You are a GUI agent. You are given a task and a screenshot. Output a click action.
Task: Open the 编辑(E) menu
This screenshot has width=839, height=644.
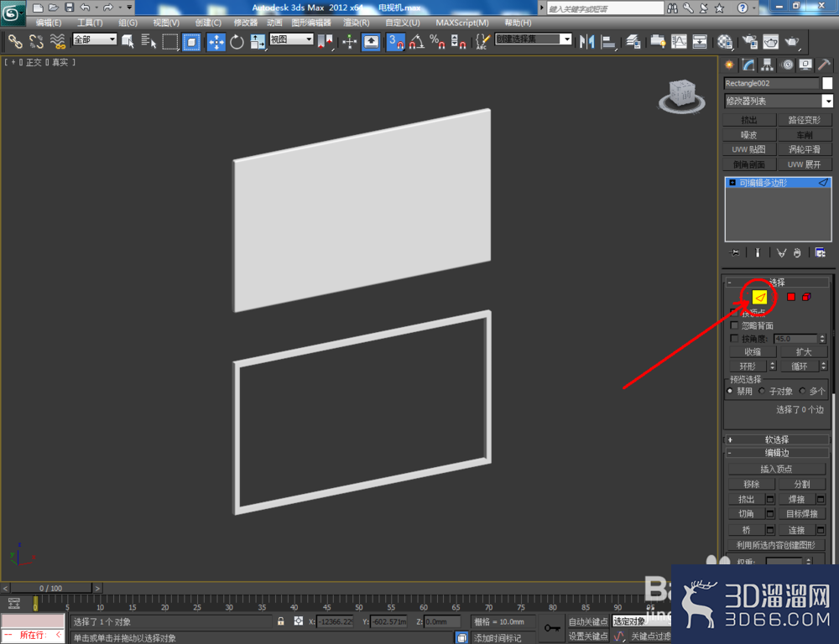[49, 23]
